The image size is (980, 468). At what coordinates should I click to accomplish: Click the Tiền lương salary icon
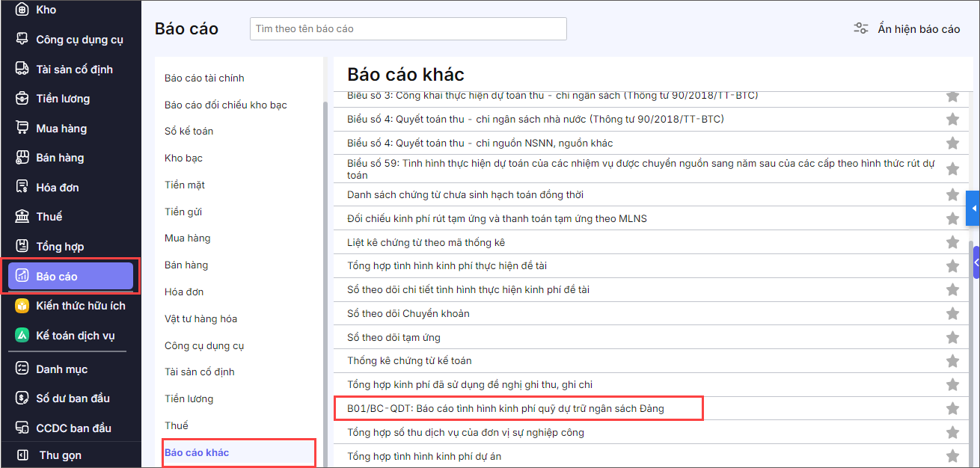22,99
